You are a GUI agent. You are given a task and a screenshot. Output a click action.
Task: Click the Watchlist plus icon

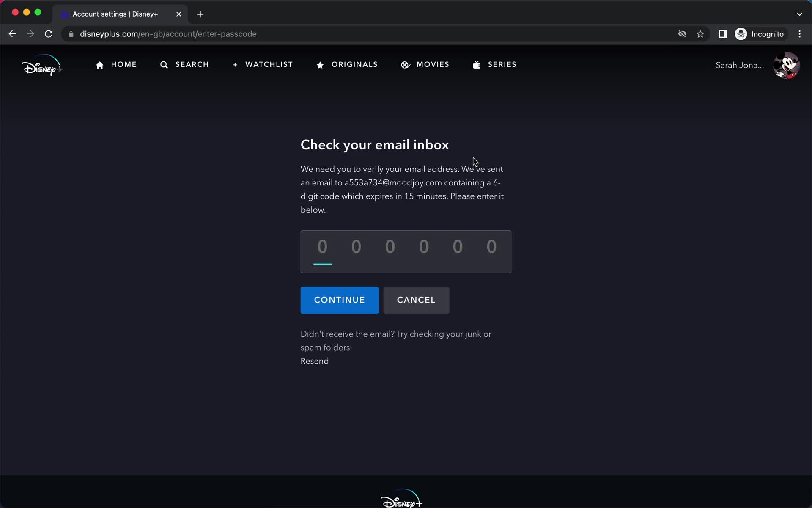point(235,65)
